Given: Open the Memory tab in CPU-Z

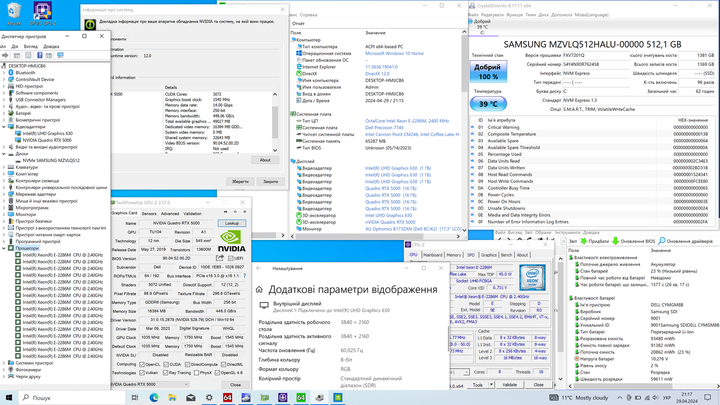Looking at the screenshot, I should click(x=454, y=255).
